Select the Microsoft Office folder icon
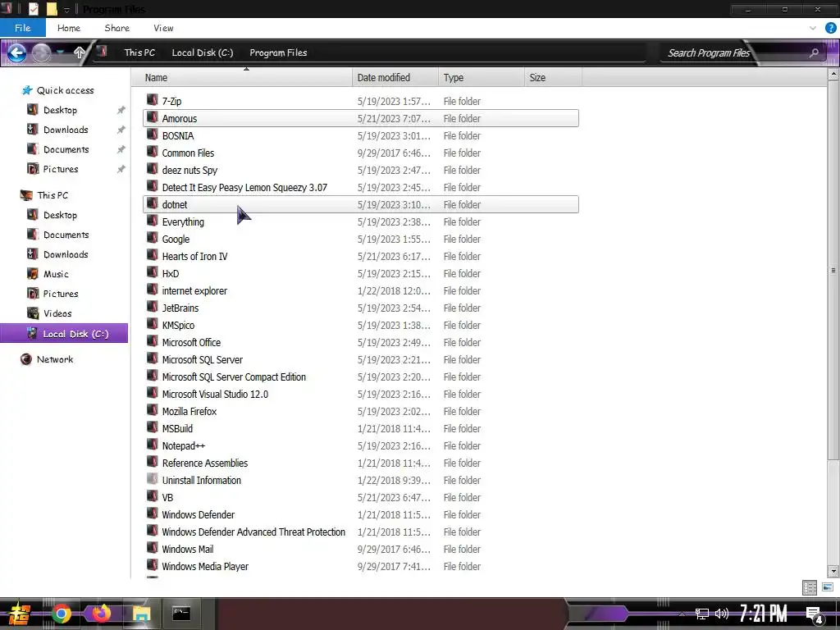Viewport: 840px width, 630px height. [x=152, y=341]
